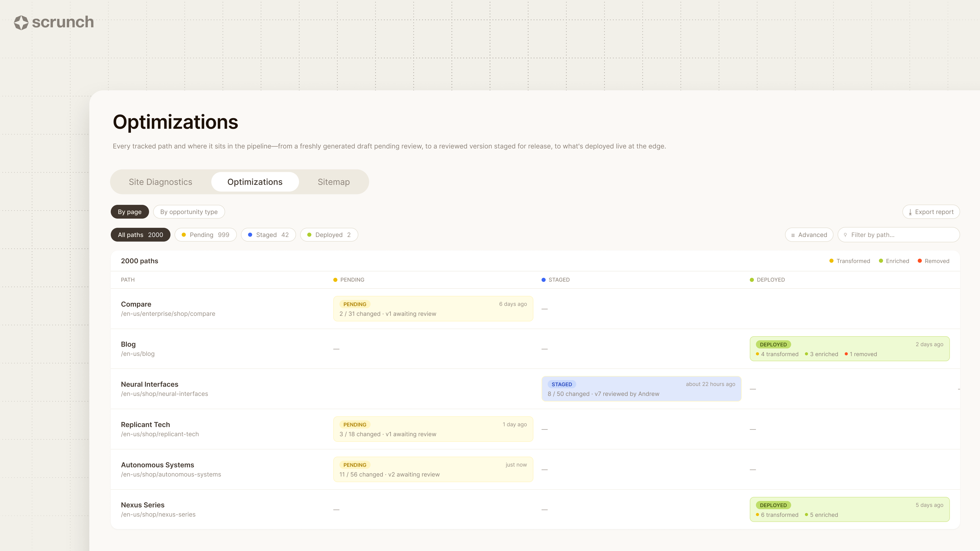Click /en-us/enterprise/shop/compare path text
Image resolution: width=980 pixels, height=551 pixels.
168,314
